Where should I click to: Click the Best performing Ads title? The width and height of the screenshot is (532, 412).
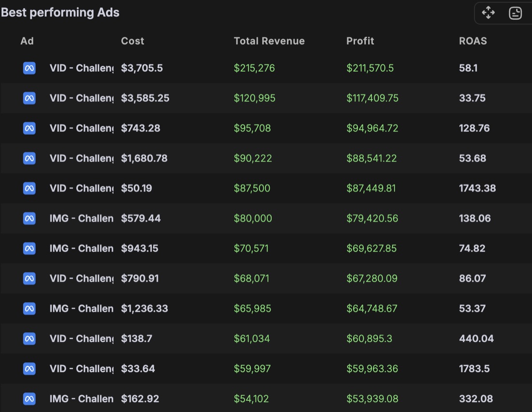[60, 12]
